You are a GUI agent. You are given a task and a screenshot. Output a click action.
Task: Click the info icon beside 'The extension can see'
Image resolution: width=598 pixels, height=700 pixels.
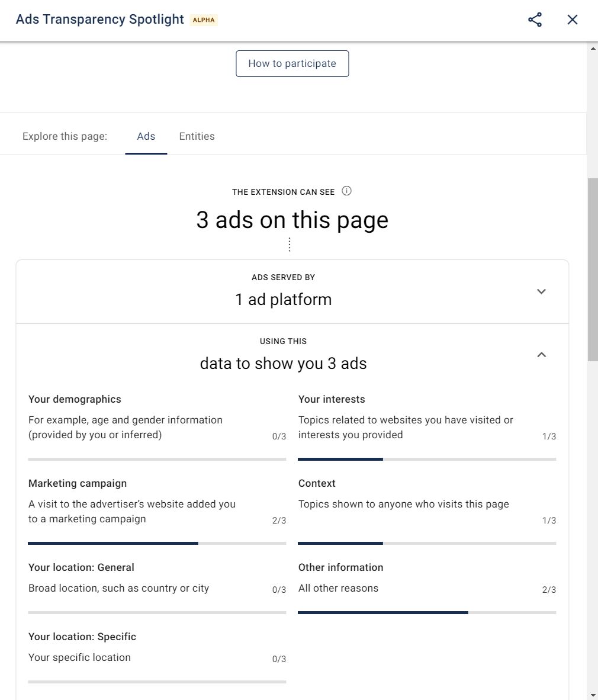(x=346, y=191)
